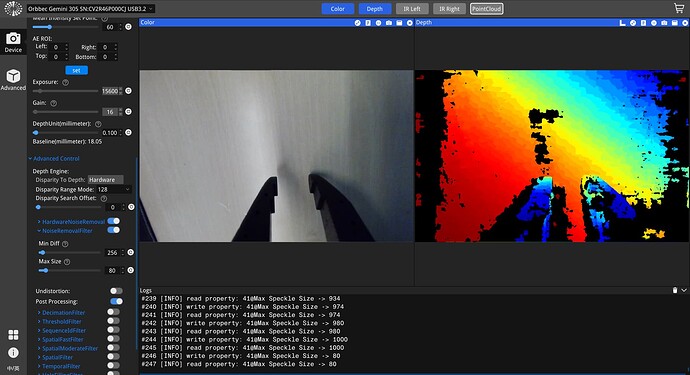Click the record icon in Color panel header
The height and width of the screenshot is (375, 690).
tap(410, 22)
